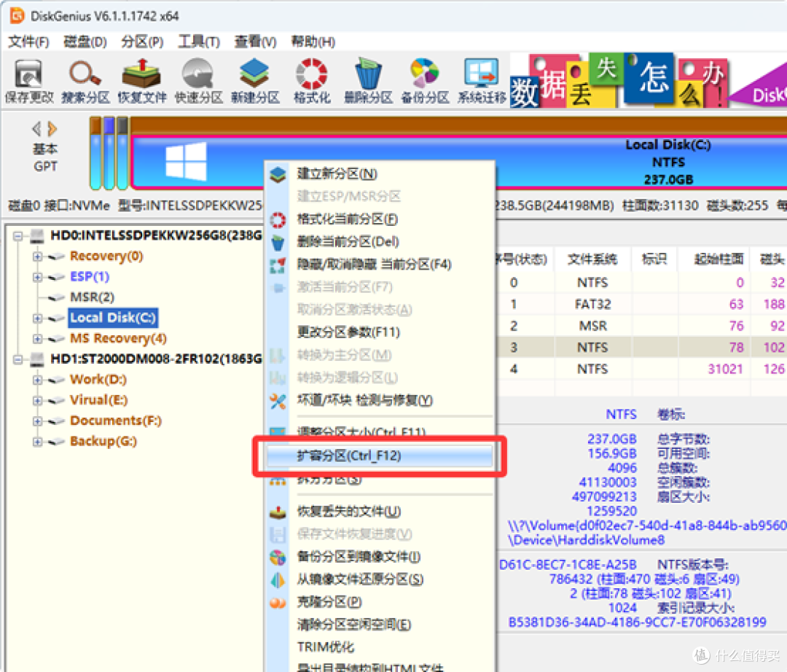Select Local Disk(C:) in the disk tree
The width and height of the screenshot is (787, 672).
(x=113, y=318)
